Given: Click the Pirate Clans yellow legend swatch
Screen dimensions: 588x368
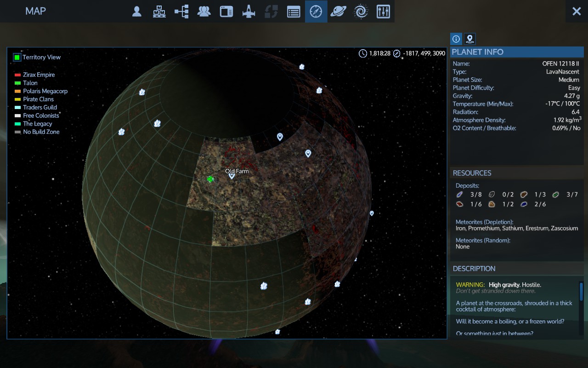Looking at the screenshot, I should coord(17,99).
